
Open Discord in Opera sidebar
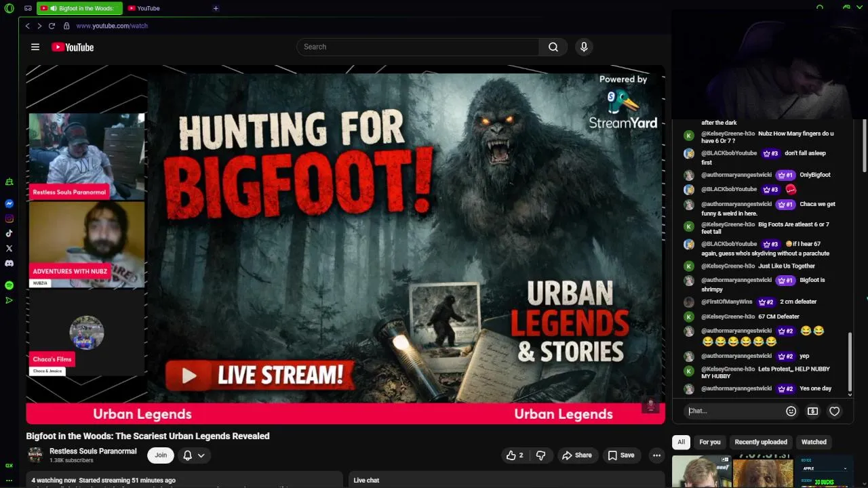click(9, 263)
